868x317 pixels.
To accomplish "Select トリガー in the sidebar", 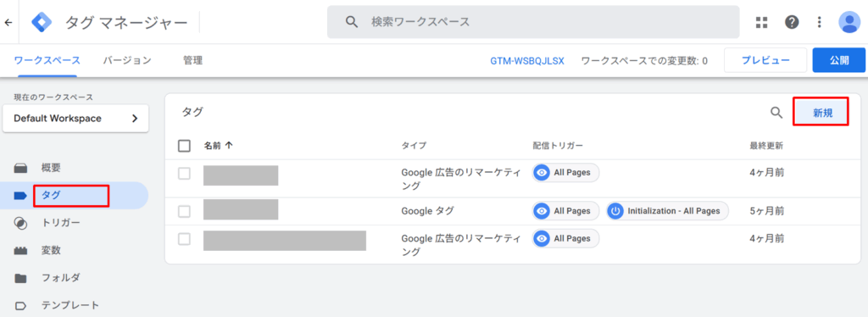I will [x=61, y=223].
